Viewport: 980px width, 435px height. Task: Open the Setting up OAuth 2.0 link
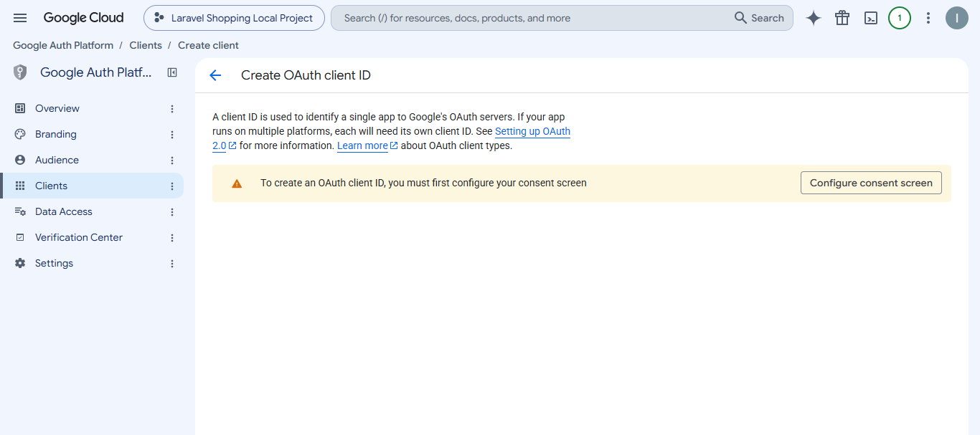coord(532,131)
